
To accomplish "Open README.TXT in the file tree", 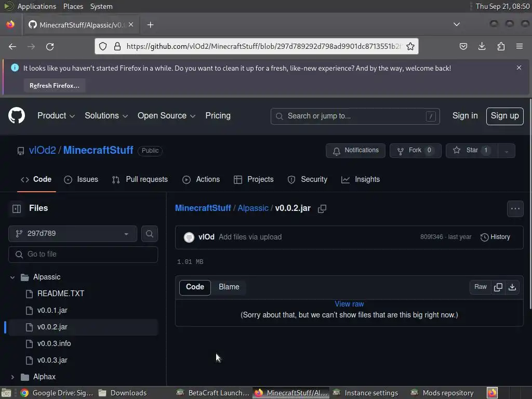I will click(x=61, y=294).
